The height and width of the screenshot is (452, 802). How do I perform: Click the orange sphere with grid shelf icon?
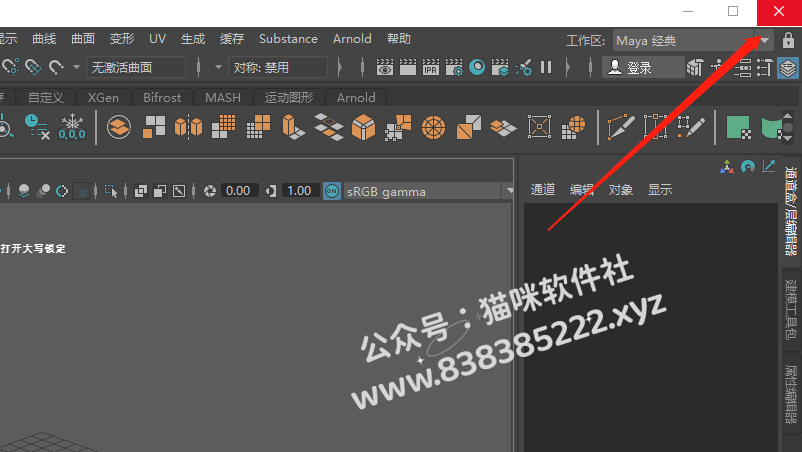573,127
